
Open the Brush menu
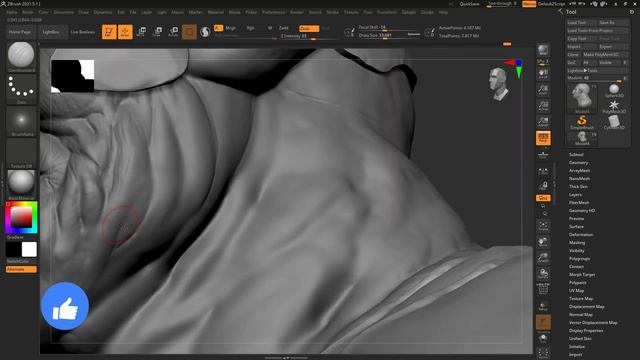tap(28, 12)
